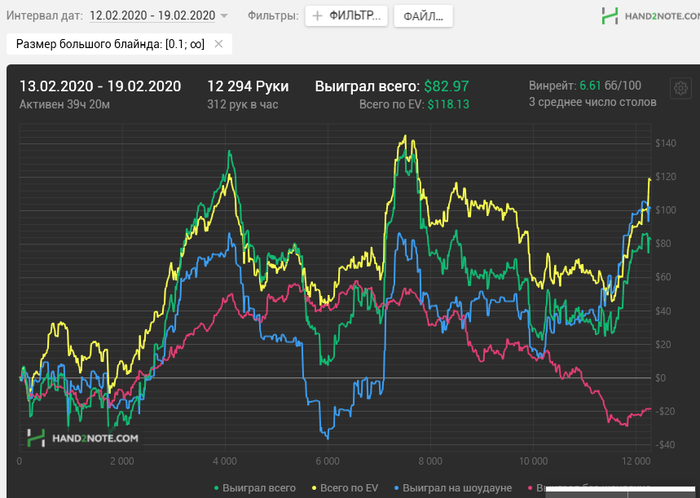This screenshot has height=498, width=700.
Task: Click the 6 000 x-axis label
Action: 328,461
